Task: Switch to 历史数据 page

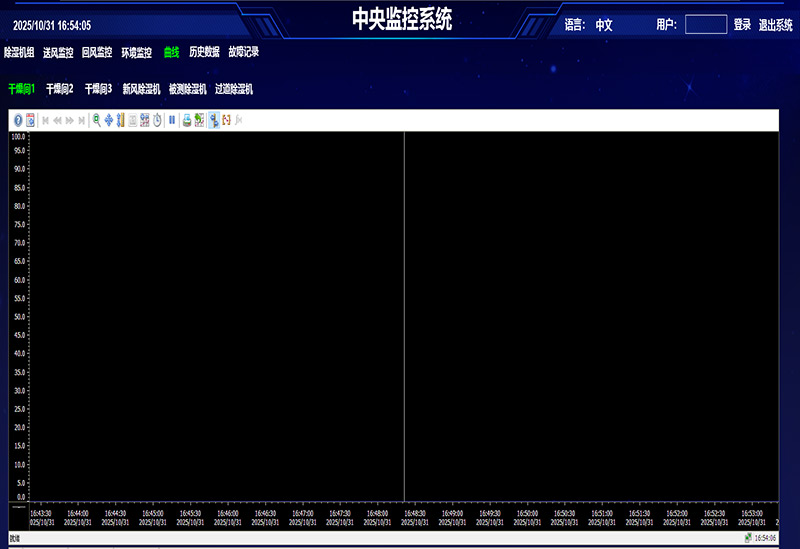Action: 204,52
